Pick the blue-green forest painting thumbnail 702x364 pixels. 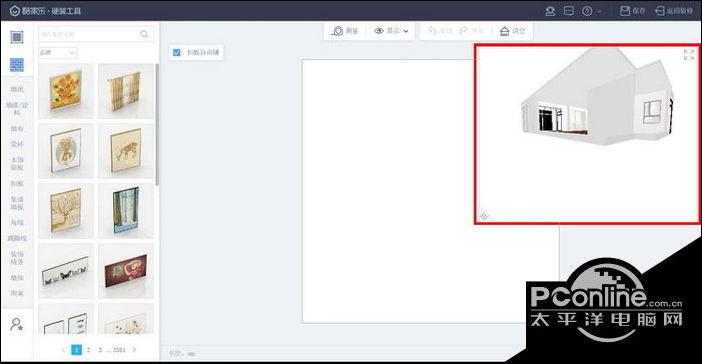(126, 211)
